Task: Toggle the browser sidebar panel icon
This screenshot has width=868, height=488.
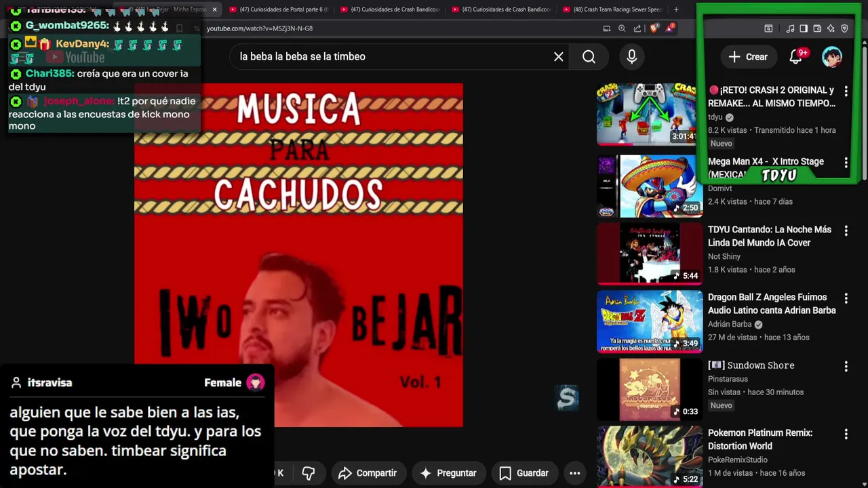Action: click(804, 28)
